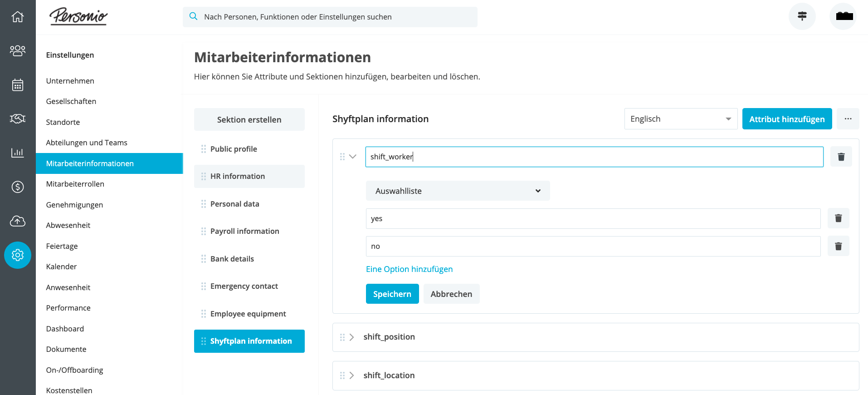Delete the 'yes' option
This screenshot has width=868, height=395.
839,218
